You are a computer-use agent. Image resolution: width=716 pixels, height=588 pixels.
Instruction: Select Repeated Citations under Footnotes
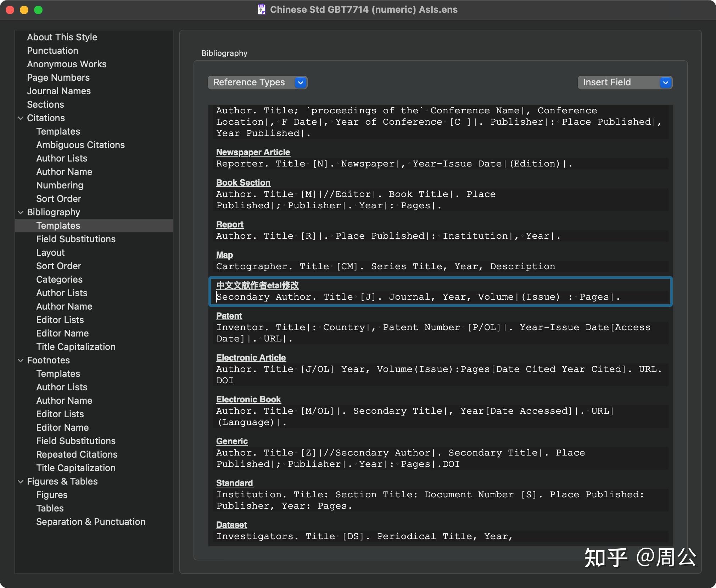[x=77, y=454]
